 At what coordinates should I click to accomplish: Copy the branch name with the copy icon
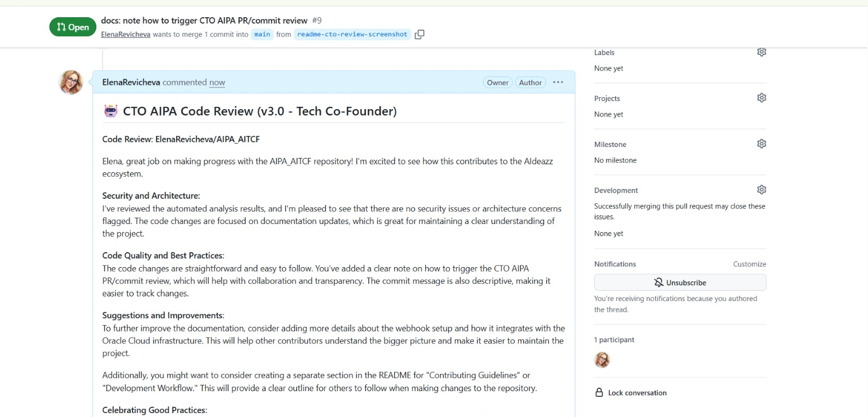tap(419, 34)
